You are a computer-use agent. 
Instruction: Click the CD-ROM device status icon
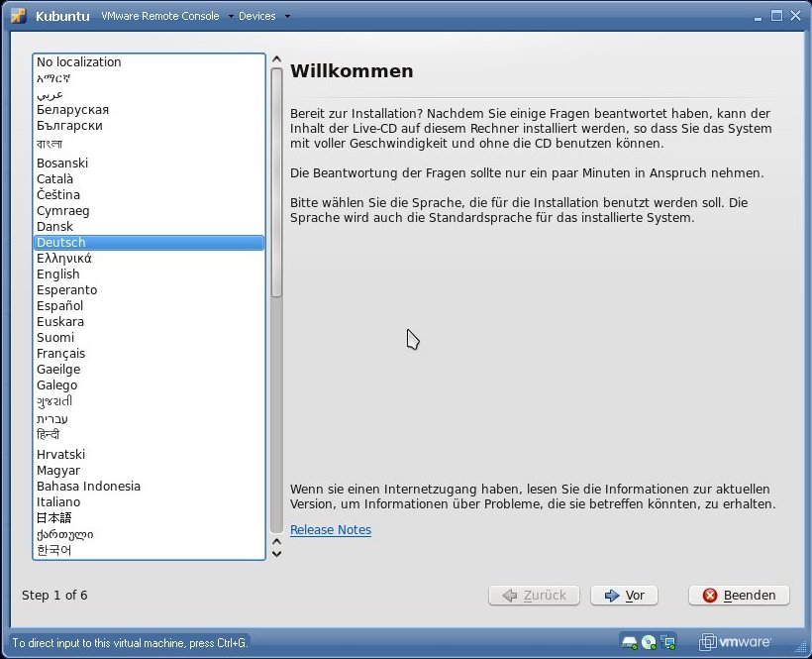(x=649, y=642)
